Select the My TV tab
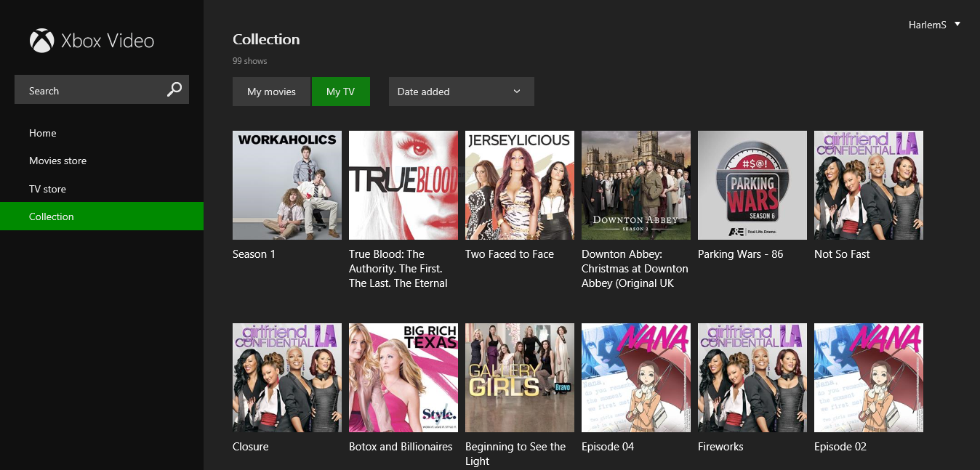 [341, 92]
